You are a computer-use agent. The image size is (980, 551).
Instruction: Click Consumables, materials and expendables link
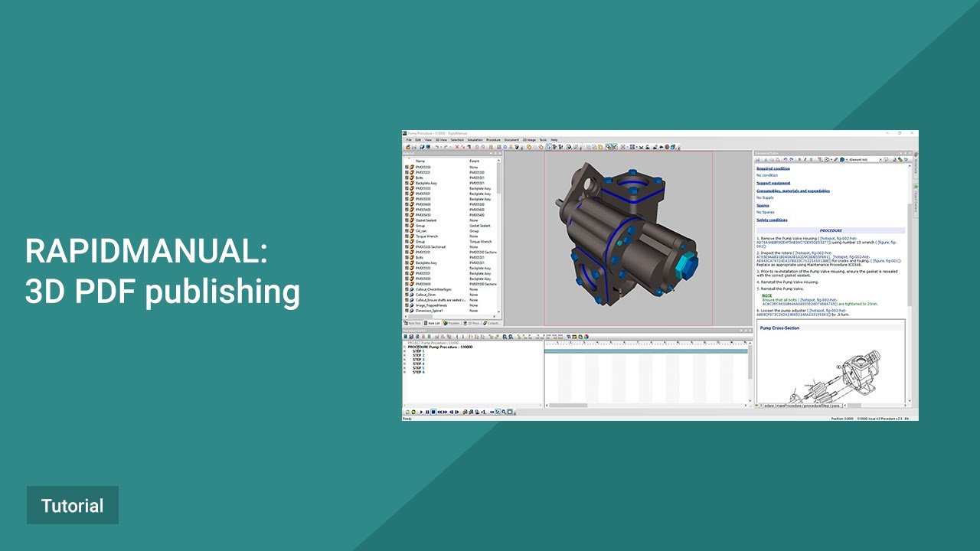tap(793, 191)
